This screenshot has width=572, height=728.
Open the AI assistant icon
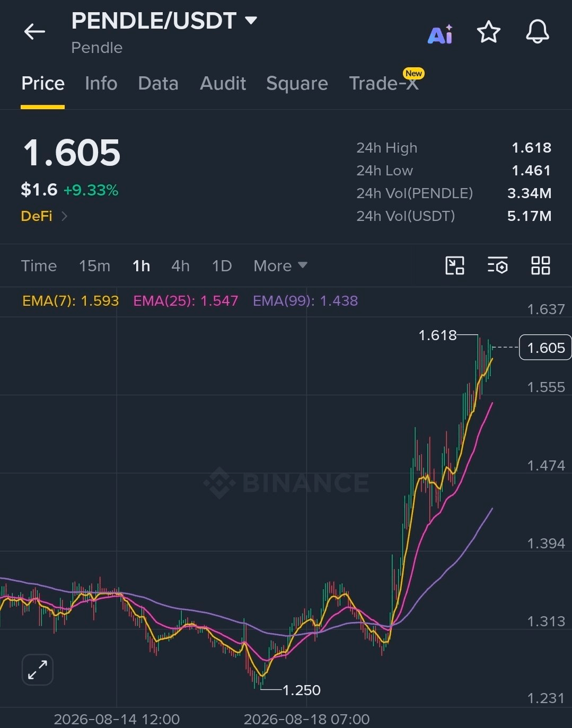440,34
